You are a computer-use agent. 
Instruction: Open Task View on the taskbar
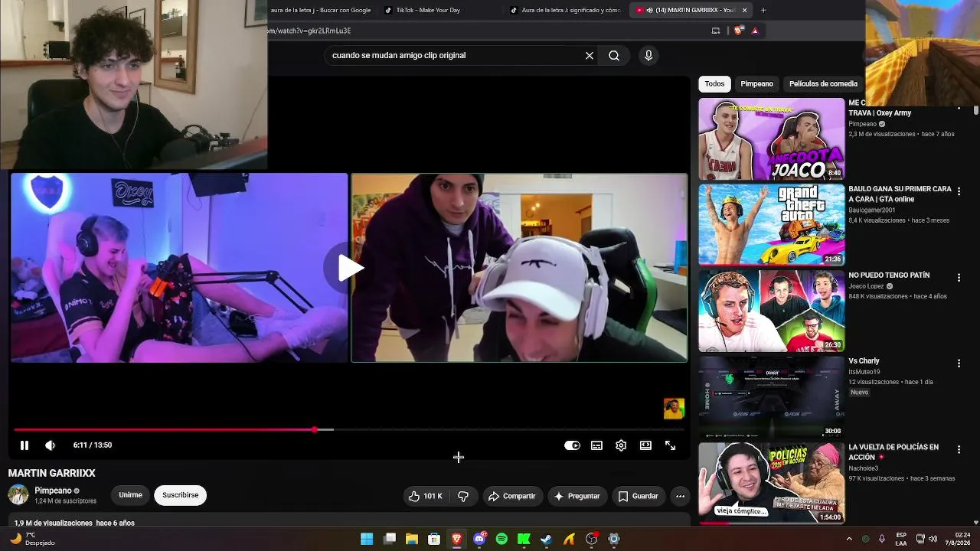[x=389, y=539]
